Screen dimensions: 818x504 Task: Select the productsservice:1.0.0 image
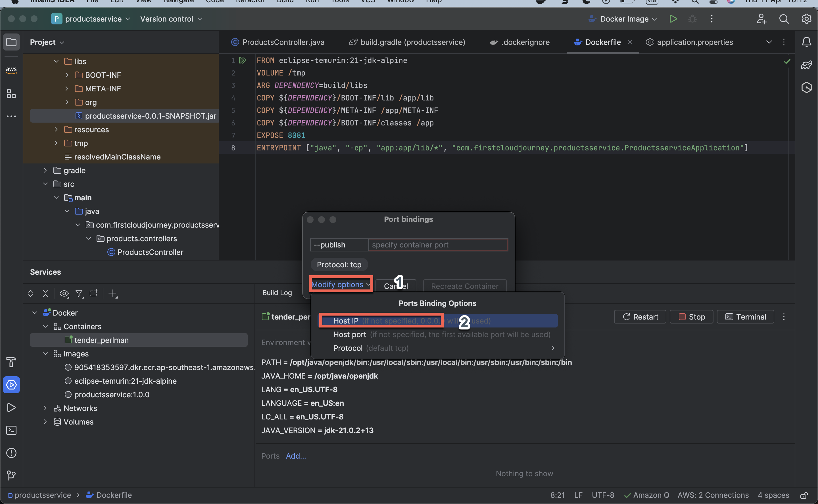coord(111,395)
